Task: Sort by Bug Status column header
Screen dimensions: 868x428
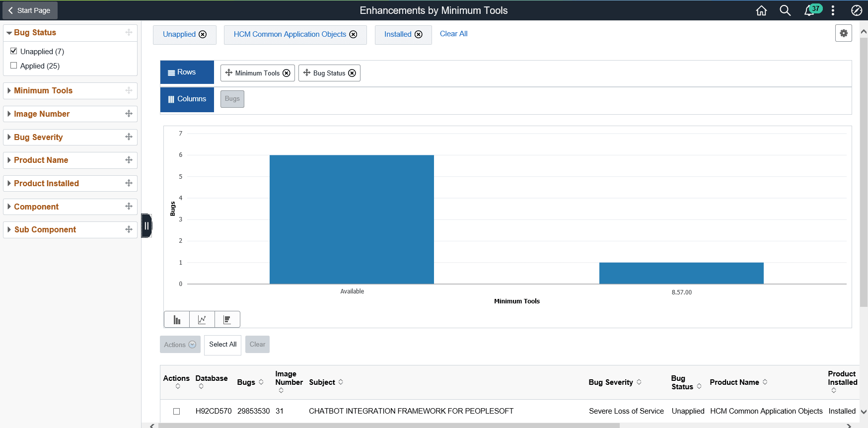Action: (x=686, y=382)
